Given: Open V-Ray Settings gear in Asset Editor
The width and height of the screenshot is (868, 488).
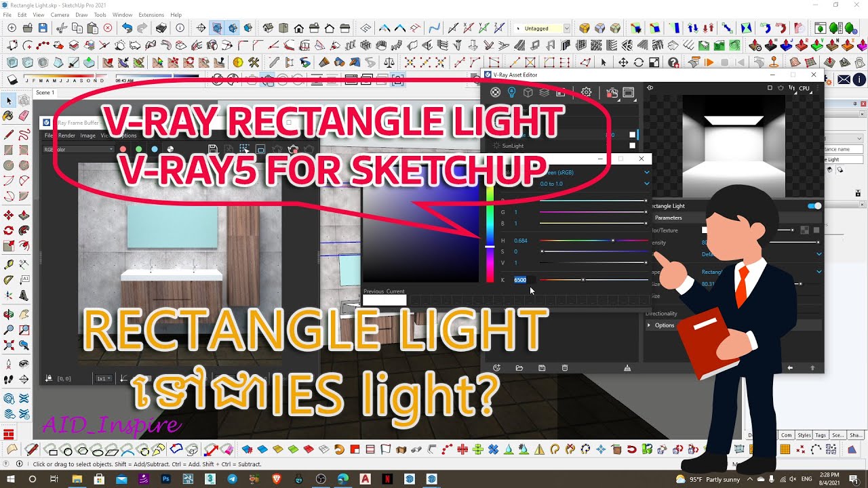Looking at the screenshot, I should [587, 92].
